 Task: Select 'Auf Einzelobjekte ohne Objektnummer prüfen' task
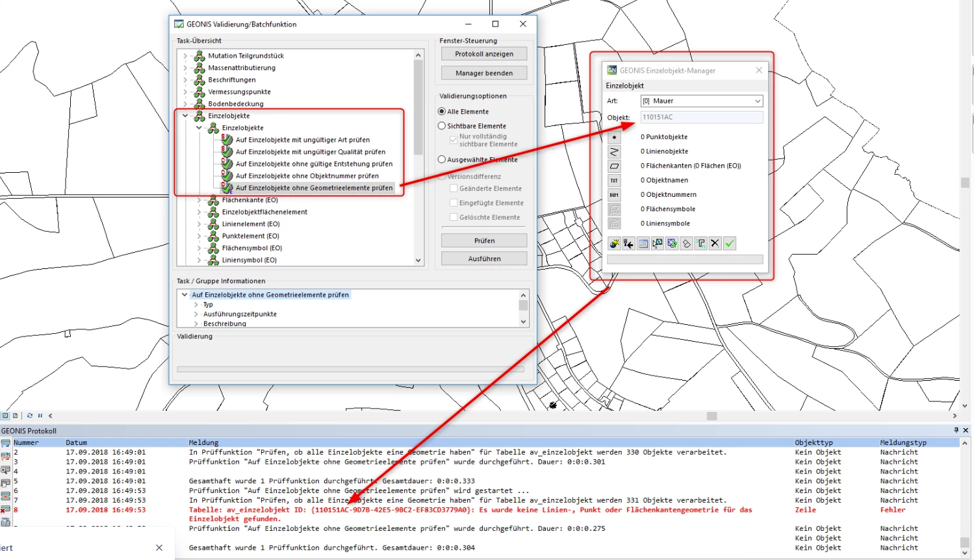coord(307,176)
